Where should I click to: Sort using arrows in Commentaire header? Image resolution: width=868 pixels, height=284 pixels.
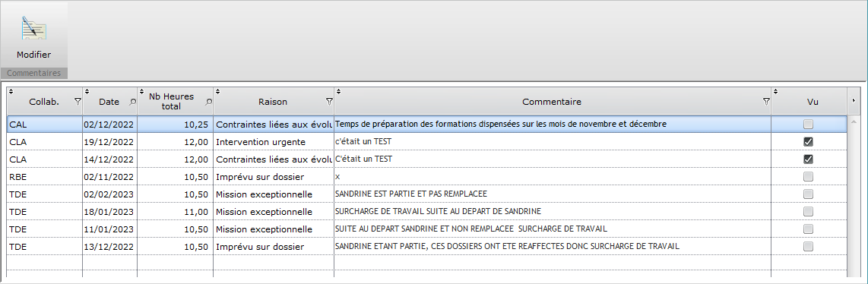(338, 91)
